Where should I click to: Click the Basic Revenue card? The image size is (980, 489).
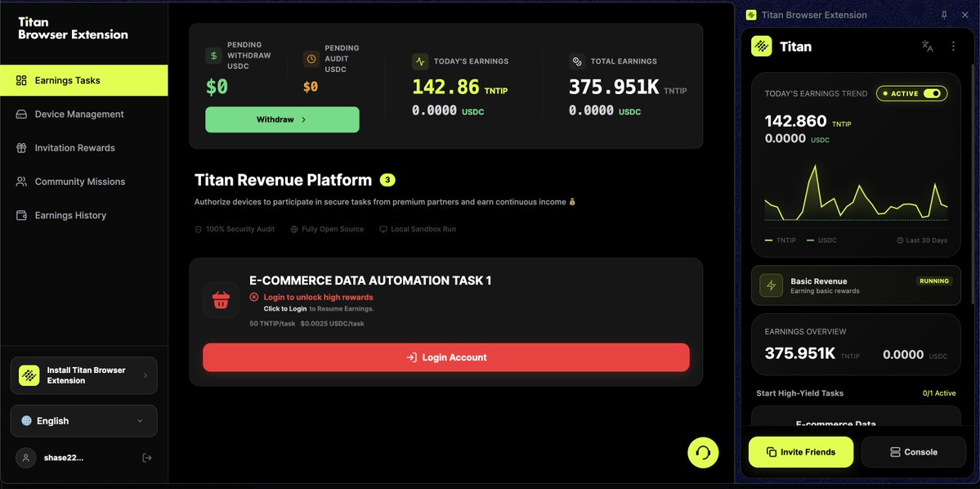(x=856, y=285)
